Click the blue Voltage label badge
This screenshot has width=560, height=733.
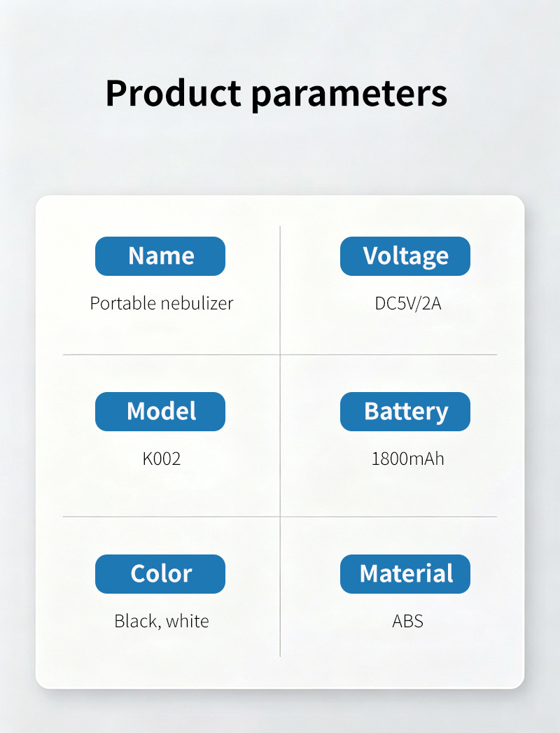click(405, 256)
